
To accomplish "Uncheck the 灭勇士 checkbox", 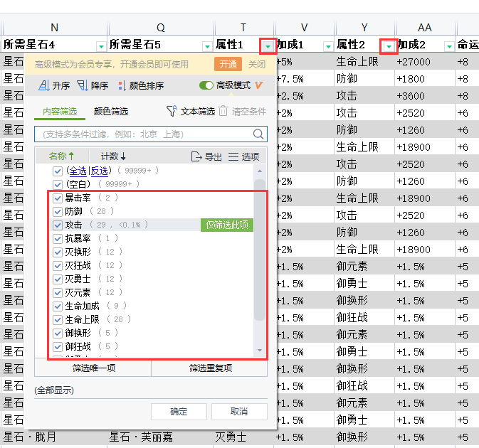I will (x=58, y=279).
